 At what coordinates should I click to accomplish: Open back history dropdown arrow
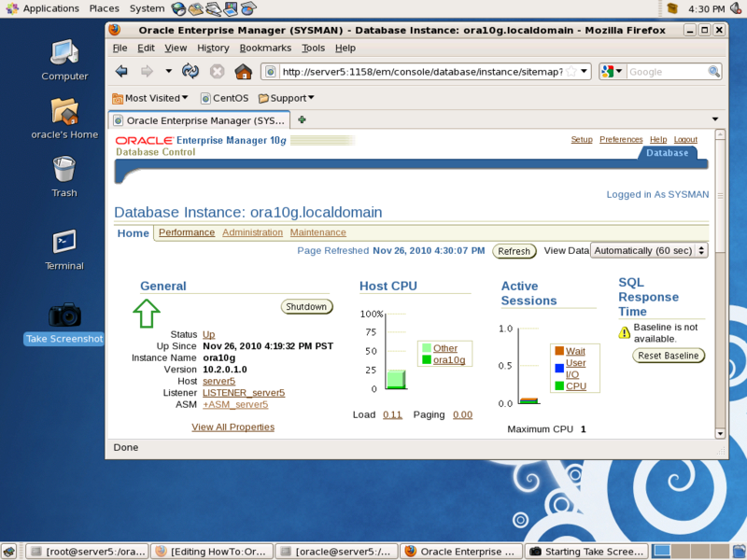pos(168,71)
